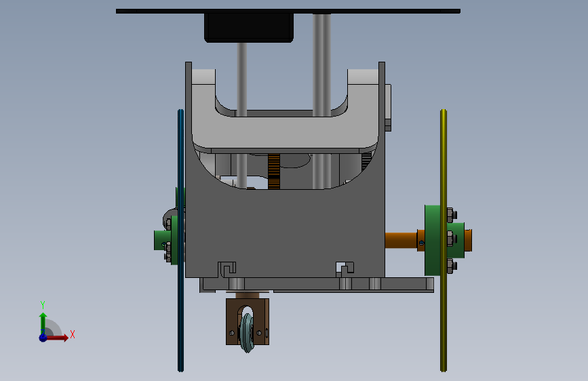This screenshot has width=588, height=381.
Task: Select the teal caster wheel at the bottom
Action: pyautogui.click(x=247, y=333)
